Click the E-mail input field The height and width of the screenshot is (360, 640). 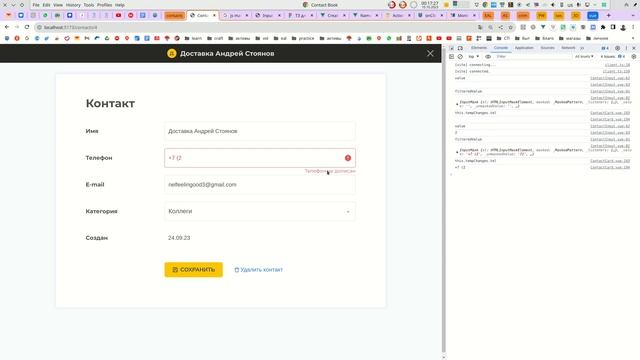(x=260, y=184)
